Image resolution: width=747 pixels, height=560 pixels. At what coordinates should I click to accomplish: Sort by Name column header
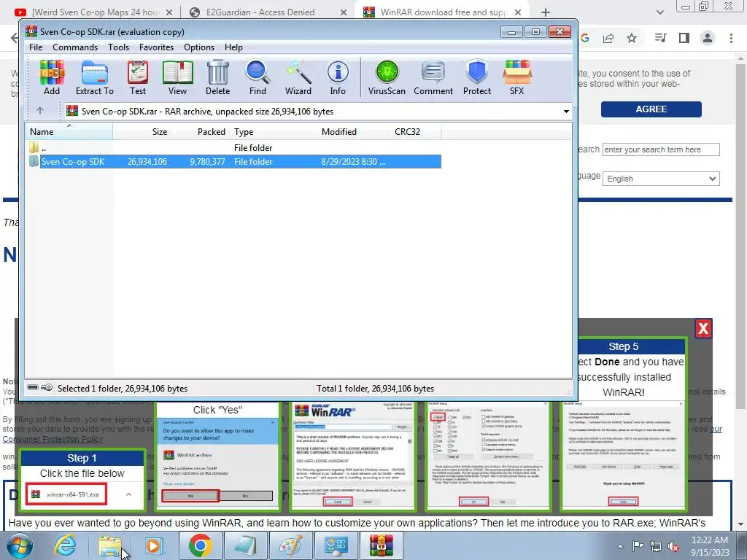click(x=69, y=131)
